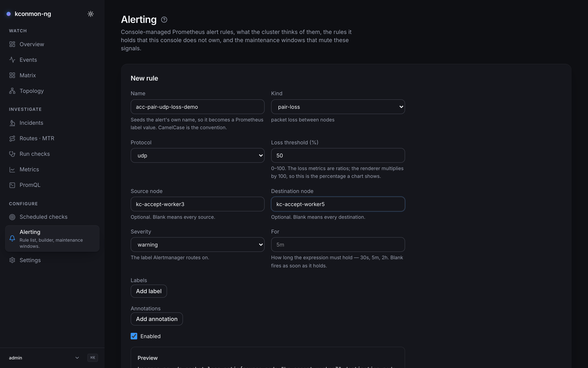Click the Scheduled checks target icon

(x=12, y=217)
